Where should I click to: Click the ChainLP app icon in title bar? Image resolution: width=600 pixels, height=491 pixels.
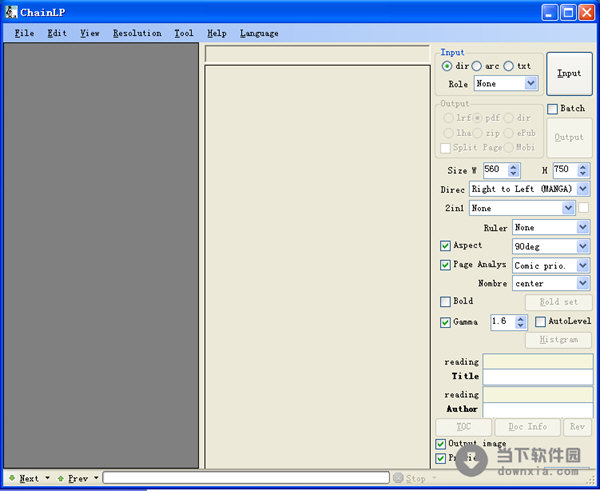click(11, 12)
